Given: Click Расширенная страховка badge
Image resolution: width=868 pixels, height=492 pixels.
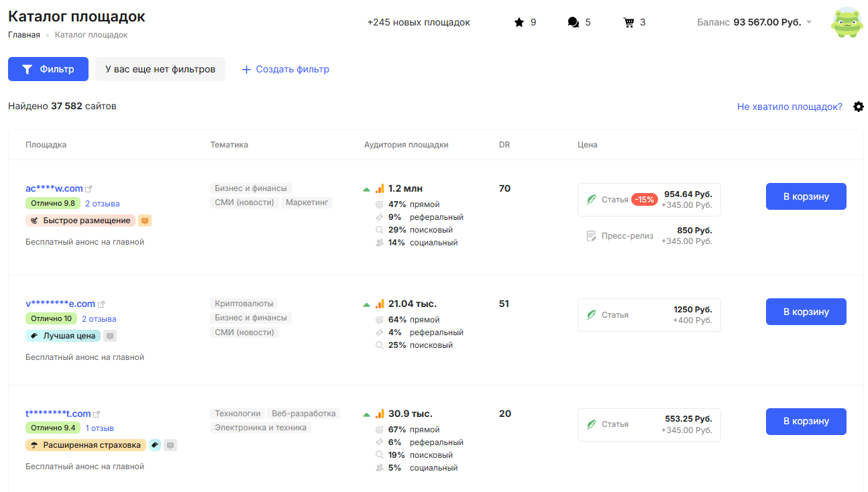Looking at the screenshot, I should [x=86, y=445].
